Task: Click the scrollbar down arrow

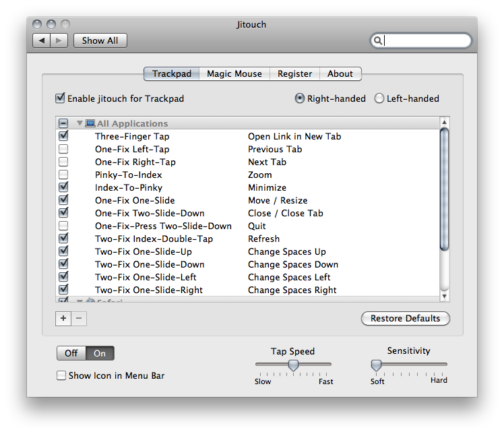Action: click(x=444, y=297)
